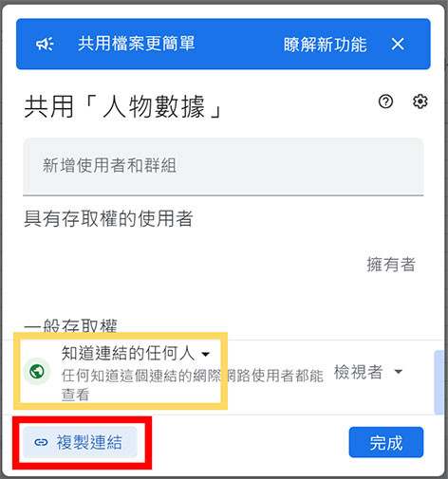Click the green globe access icon

37,371
